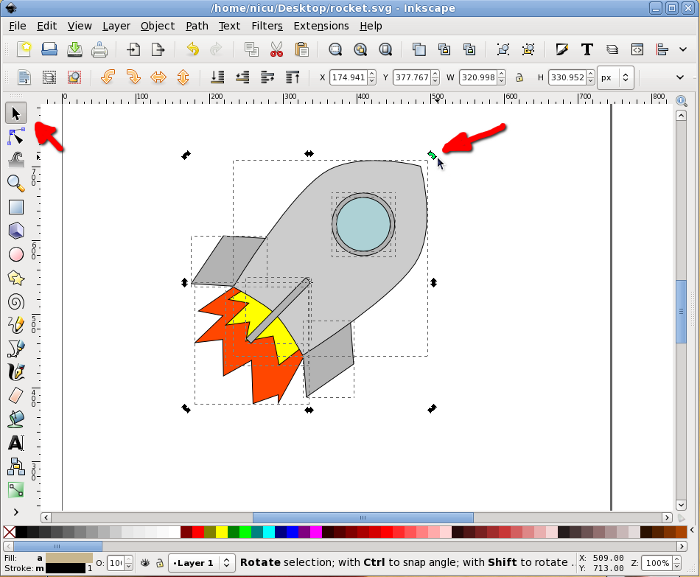
Task: Cut selection with scissors icon
Action: pos(277,49)
